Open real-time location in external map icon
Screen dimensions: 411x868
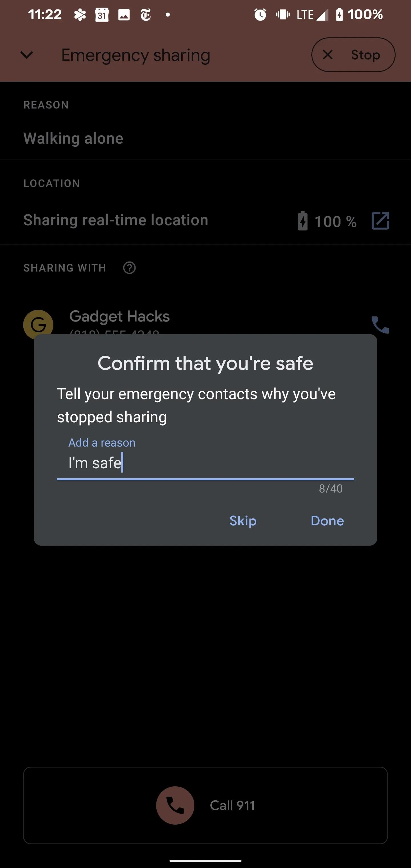pos(380,221)
